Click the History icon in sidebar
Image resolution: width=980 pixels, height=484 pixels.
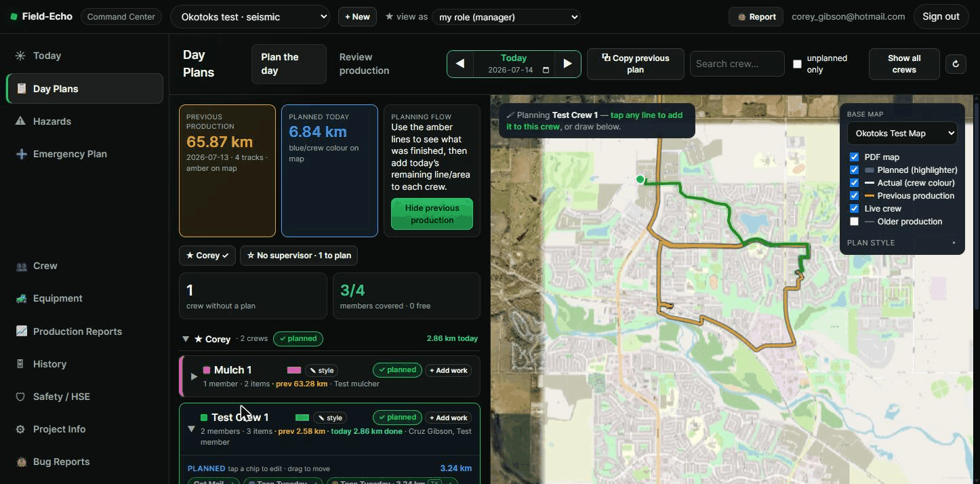pos(20,364)
